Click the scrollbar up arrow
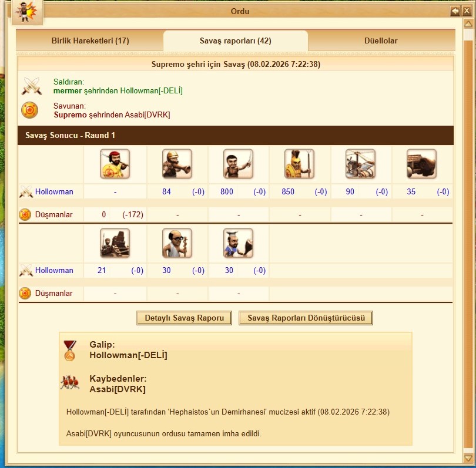This screenshot has width=476, height=468. [x=468, y=24]
